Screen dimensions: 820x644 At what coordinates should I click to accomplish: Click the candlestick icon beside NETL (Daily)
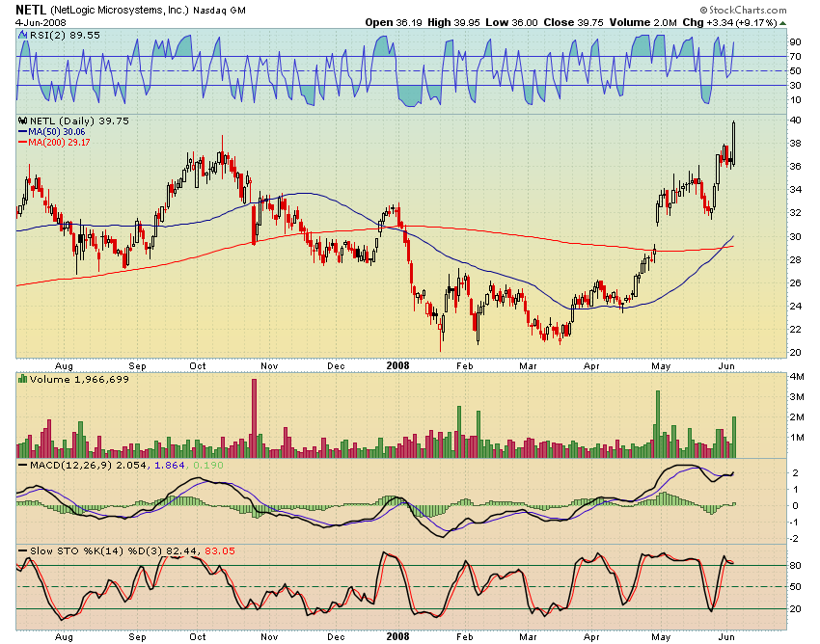(23, 121)
